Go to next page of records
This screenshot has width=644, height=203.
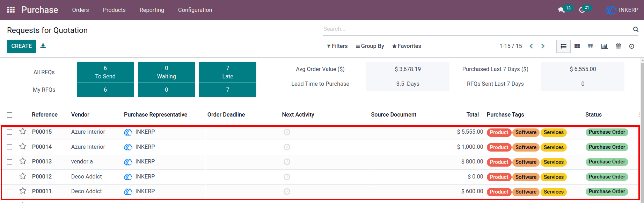point(543,46)
